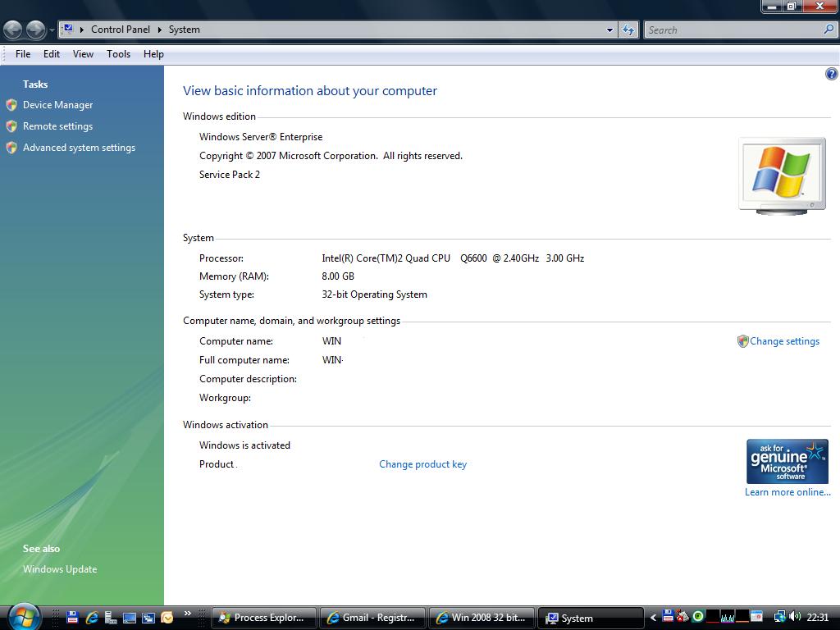Click the computer icon in address bar

point(68,29)
